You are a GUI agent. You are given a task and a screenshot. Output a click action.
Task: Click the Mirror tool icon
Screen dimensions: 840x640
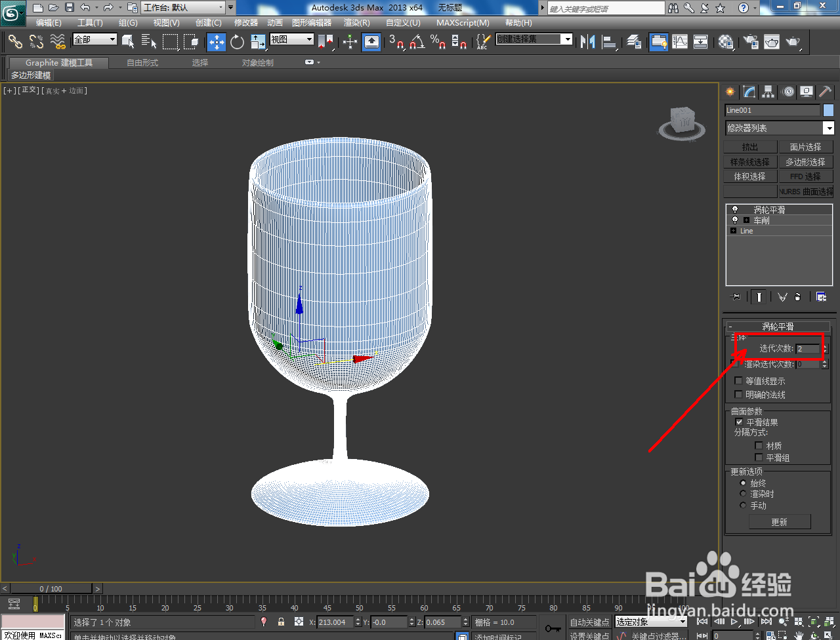click(588, 42)
